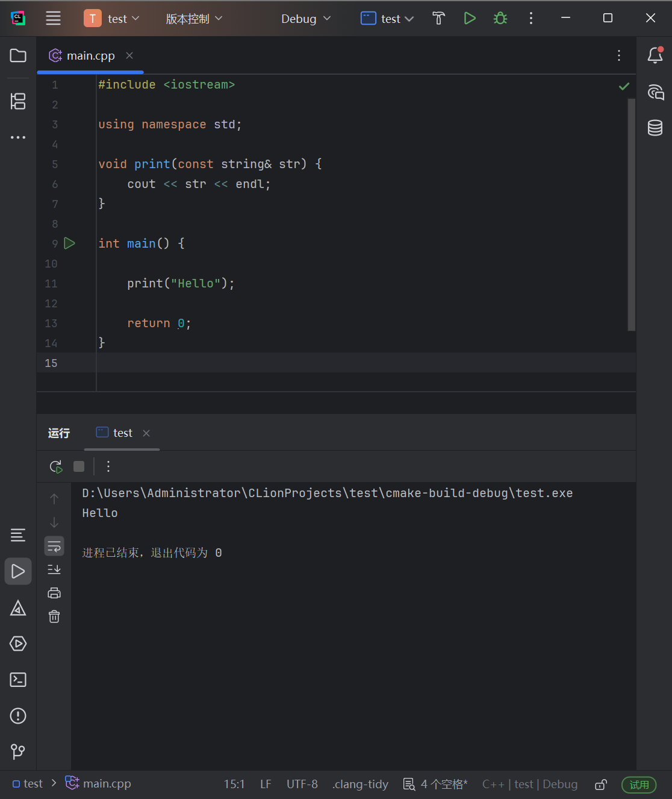Open the test run configuration dropdown

click(x=387, y=19)
